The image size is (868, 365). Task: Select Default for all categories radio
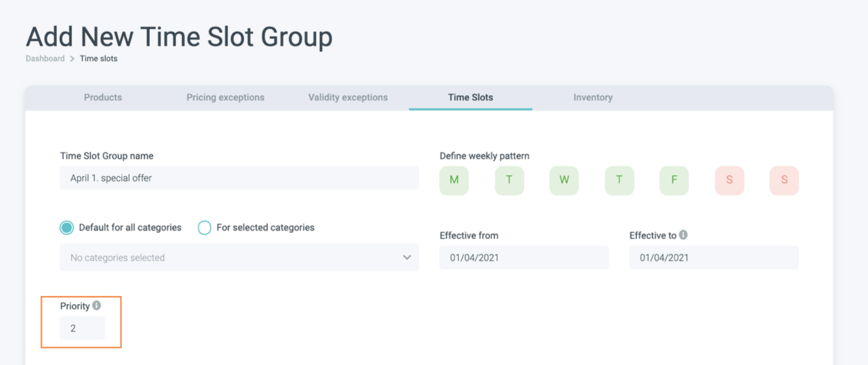click(x=67, y=228)
